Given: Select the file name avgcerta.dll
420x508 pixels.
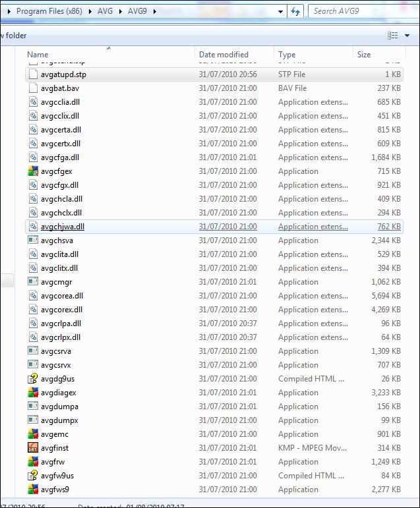Looking at the screenshot, I should pyautogui.click(x=61, y=130).
